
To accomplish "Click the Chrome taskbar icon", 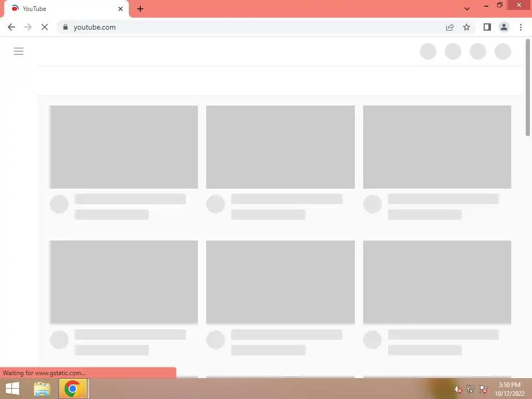I will pos(72,389).
